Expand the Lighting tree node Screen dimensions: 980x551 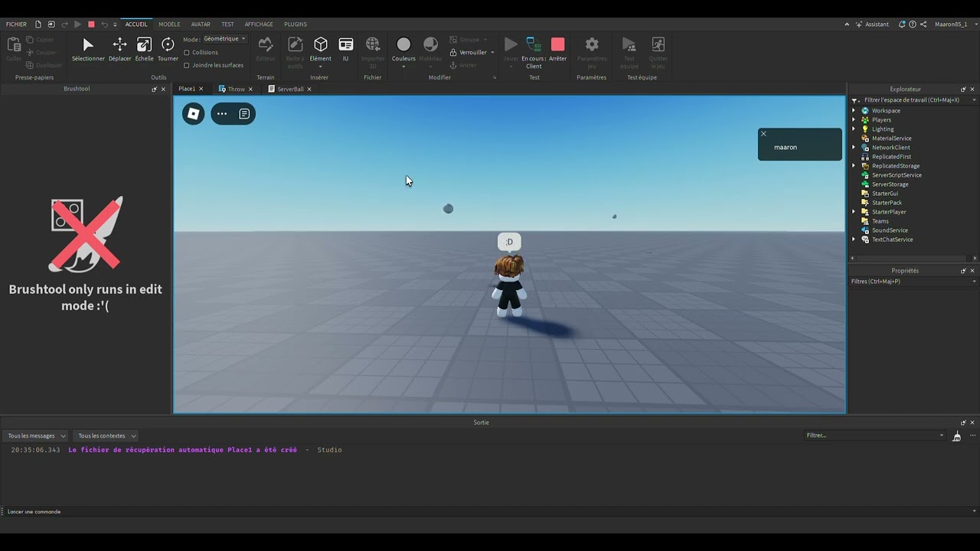[854, 129]
